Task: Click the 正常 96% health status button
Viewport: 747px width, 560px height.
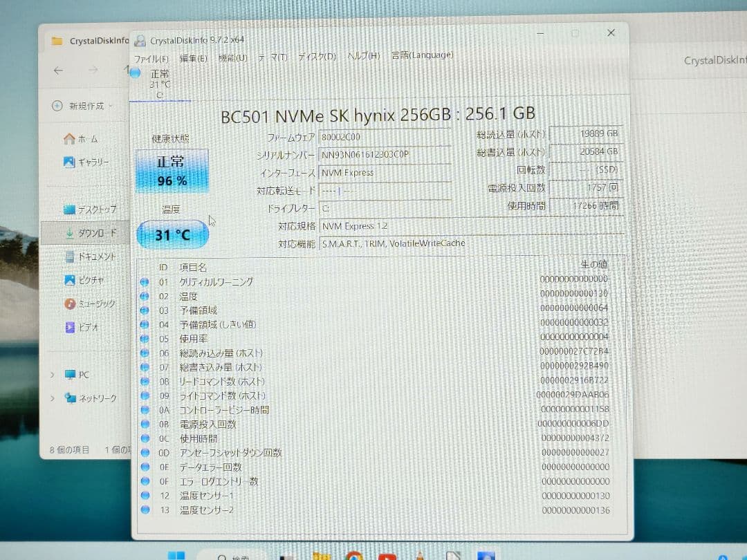Action: click(171, 170)
